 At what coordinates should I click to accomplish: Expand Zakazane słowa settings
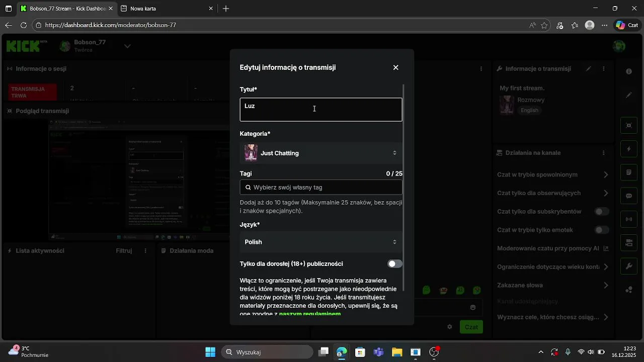point(553,285)
